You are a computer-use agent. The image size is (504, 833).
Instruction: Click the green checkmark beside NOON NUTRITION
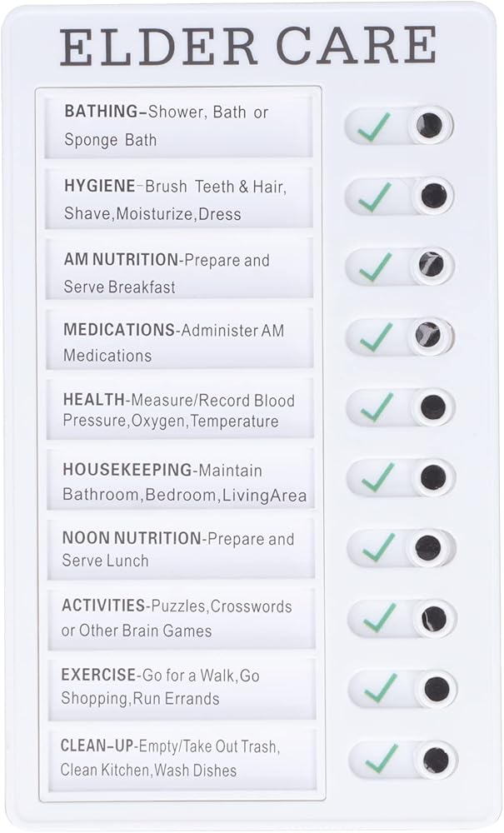379,547
